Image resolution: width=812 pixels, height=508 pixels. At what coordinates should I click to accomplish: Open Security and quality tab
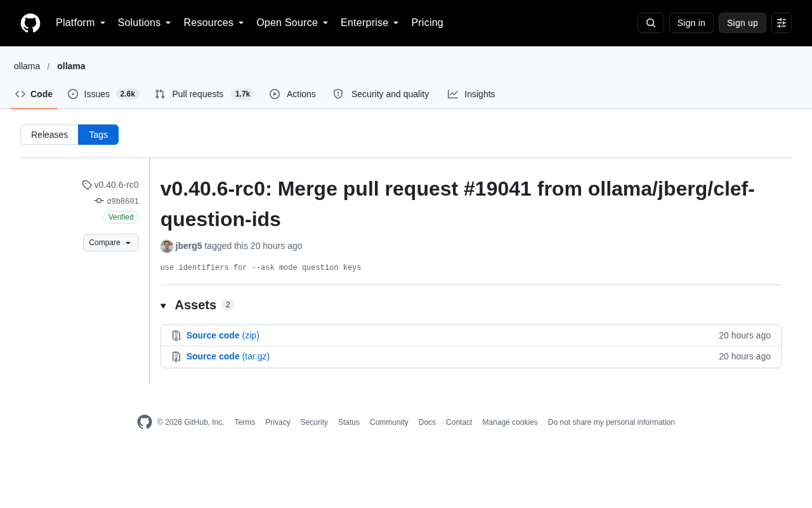(x=381, y=94)
